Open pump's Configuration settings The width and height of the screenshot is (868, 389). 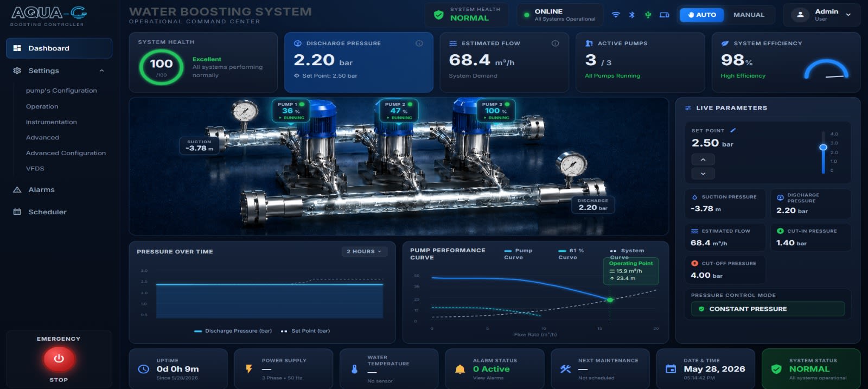click(61, 91)
